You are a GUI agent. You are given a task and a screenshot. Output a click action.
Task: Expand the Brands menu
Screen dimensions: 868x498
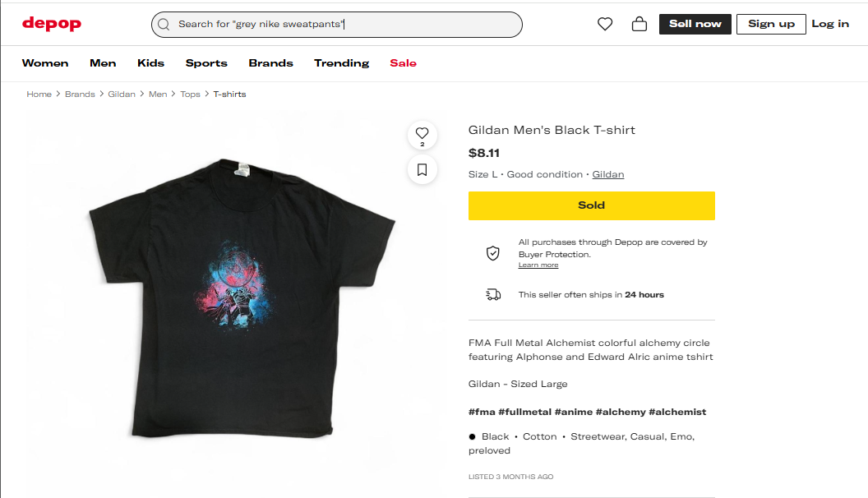point(270,63)
